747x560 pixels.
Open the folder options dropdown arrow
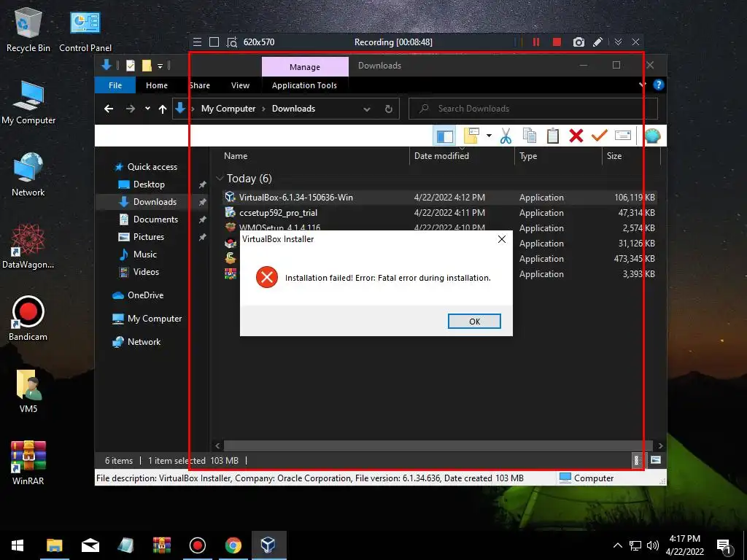489,136
